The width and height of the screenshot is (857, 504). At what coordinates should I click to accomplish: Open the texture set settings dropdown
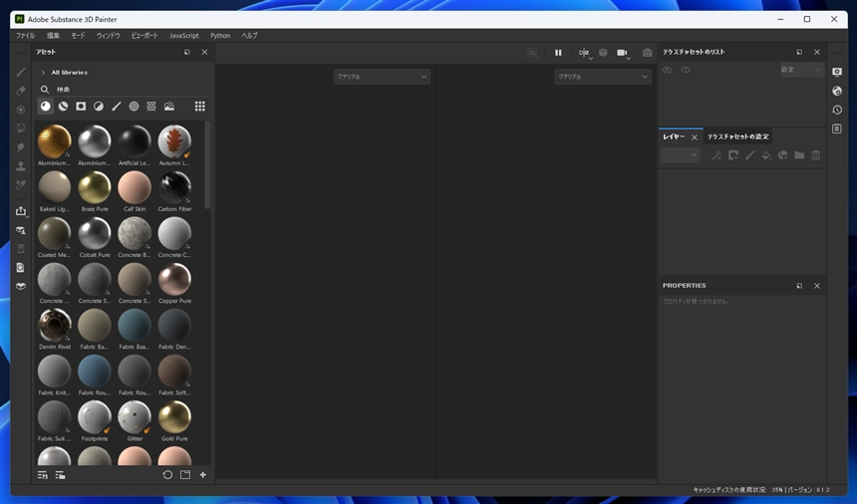(x=801, y=70)
